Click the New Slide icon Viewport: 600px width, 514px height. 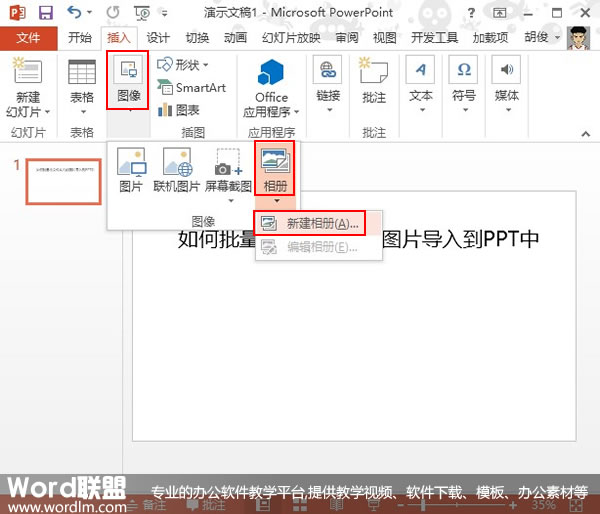point(27,70)
